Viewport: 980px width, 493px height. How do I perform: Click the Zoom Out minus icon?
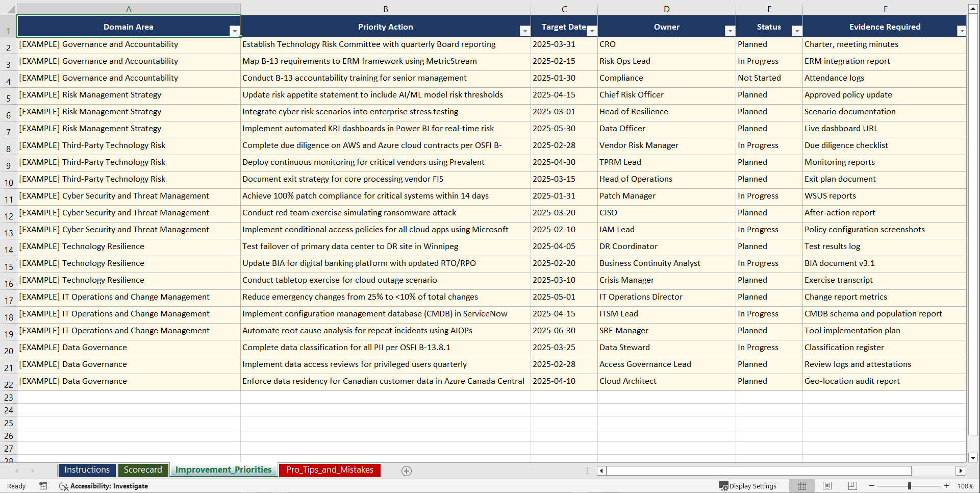(871, 486)
